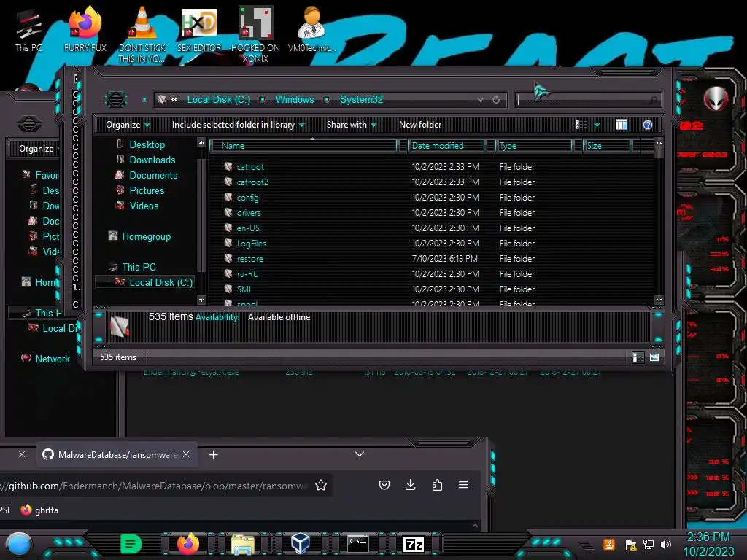The height and width of the screenshot is (560, 747).
Task: Open the FURRY FUX Firefox desktop shortcut
Action: 85,28
